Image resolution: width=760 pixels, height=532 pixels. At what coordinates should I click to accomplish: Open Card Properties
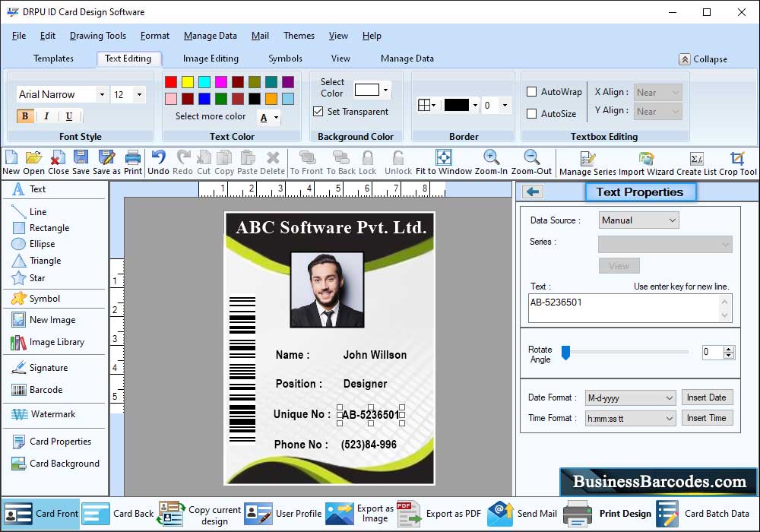point(52,442)
